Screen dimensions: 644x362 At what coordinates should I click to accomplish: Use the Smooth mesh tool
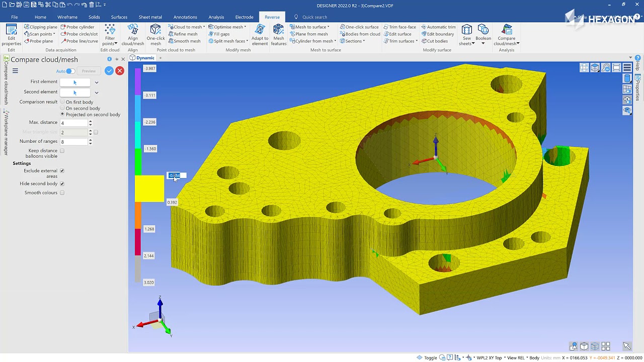point(184,41)
